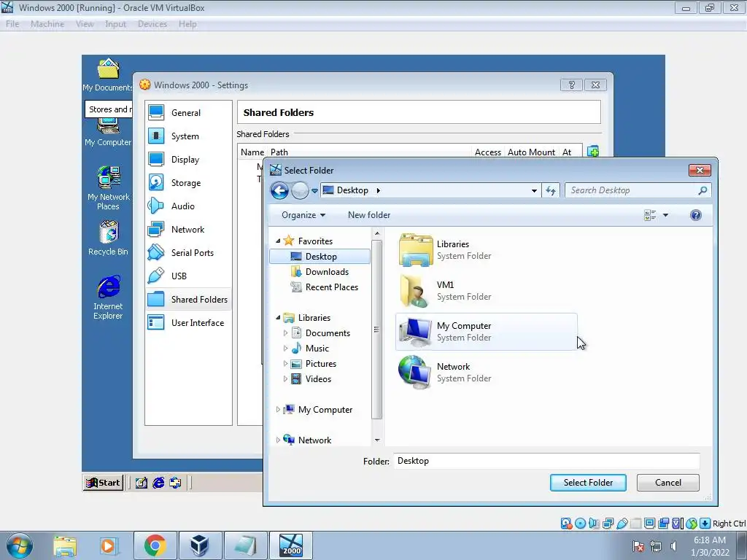Image resolution: width=747 pixels, height=560 pixels.
Task: Select Network system folder in file list
Action: [486, 373]
